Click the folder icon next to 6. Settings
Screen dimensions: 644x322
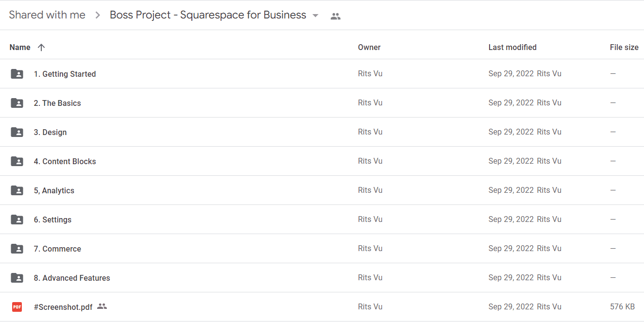[x=17, y=220]
